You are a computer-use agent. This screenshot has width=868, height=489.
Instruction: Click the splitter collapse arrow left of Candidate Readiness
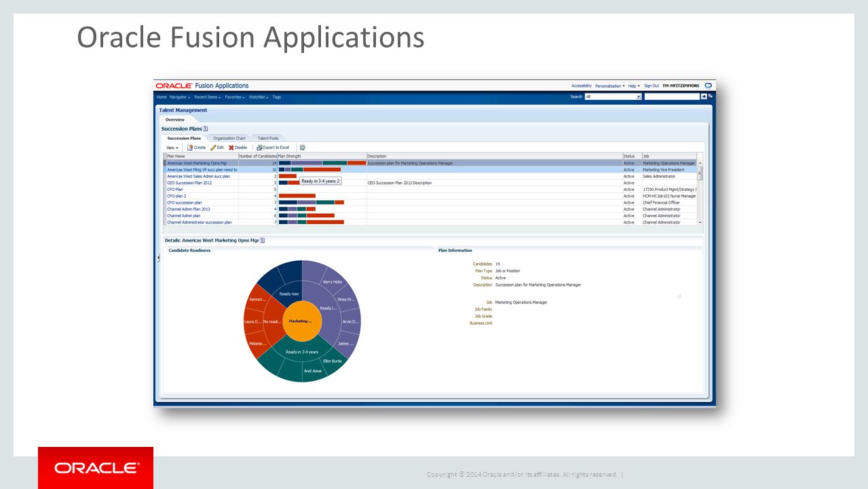159,257
